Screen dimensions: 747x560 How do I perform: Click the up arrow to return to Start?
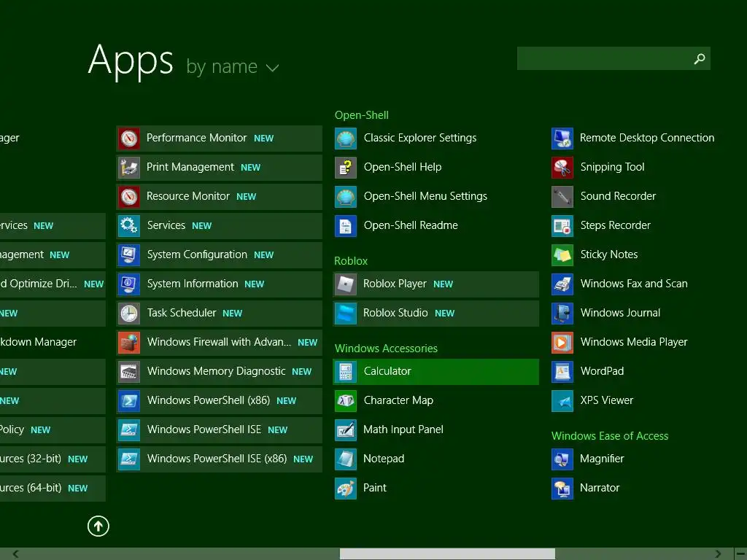(x=98, y=526)
